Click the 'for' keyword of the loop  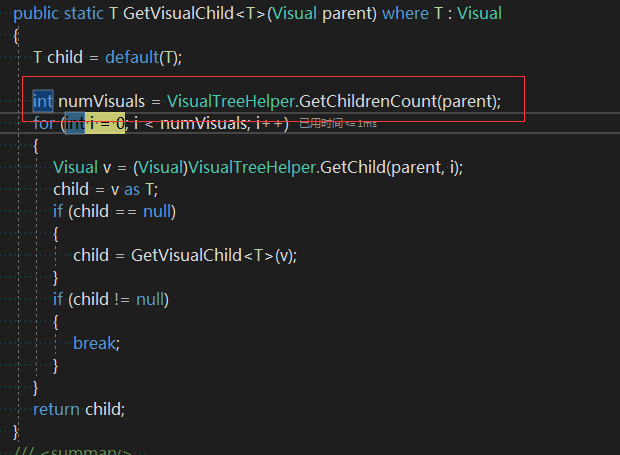pos(43,123)
